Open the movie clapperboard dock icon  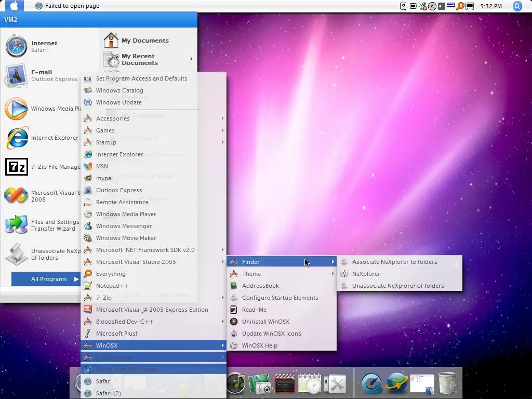(x=284, y=383)
